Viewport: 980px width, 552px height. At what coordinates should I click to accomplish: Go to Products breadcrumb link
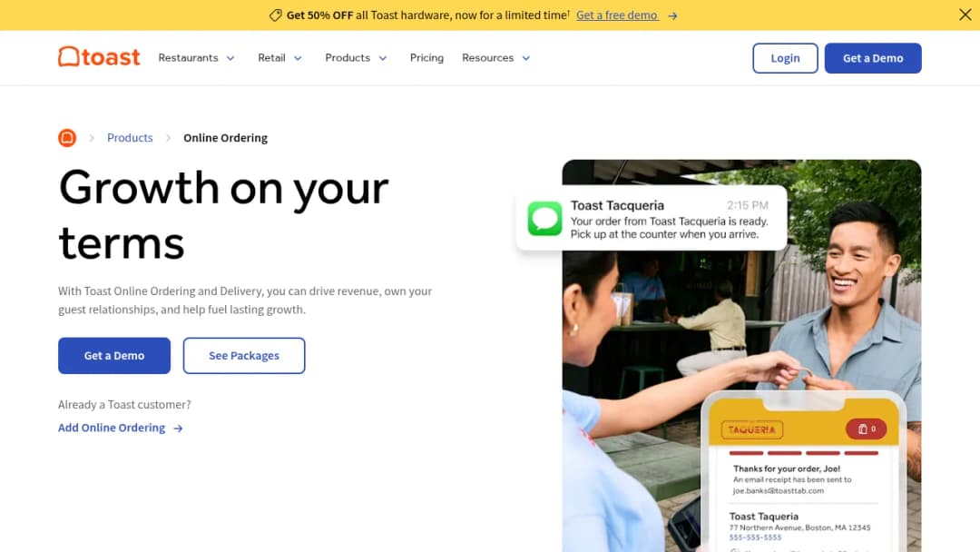[130, 137]
